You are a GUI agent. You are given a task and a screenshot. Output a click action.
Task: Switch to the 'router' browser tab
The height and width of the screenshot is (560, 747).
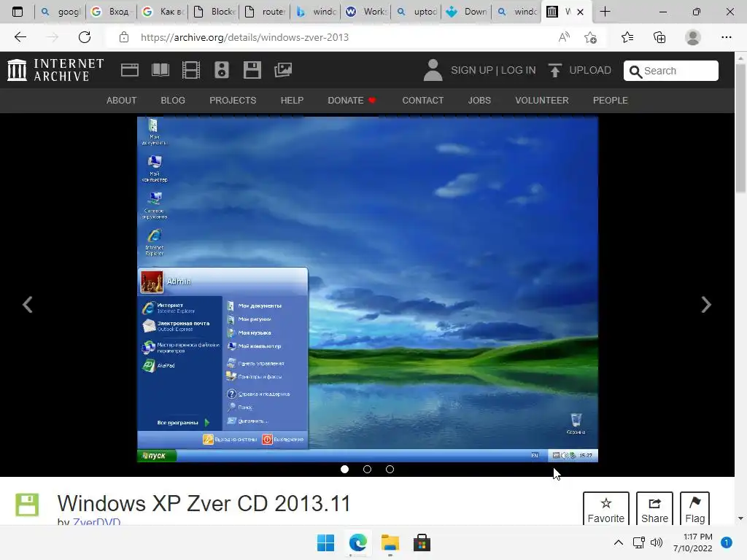(265, 12)
